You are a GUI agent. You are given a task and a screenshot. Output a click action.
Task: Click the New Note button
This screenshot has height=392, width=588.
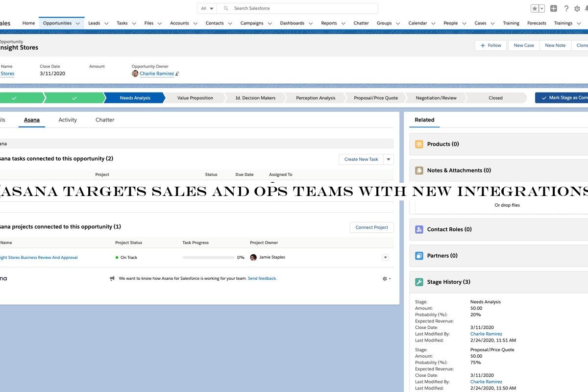click(555, 46)
